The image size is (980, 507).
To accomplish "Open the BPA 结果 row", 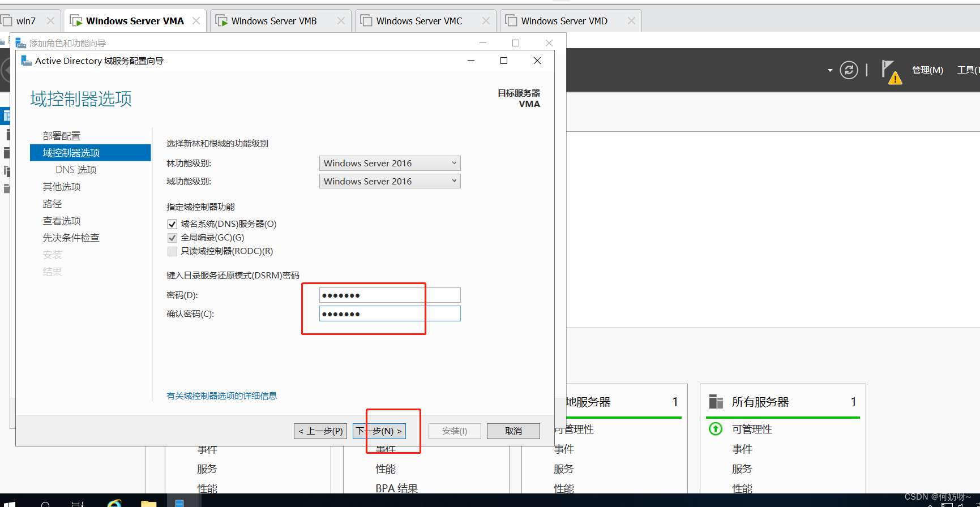I will [x=396, y=488].
